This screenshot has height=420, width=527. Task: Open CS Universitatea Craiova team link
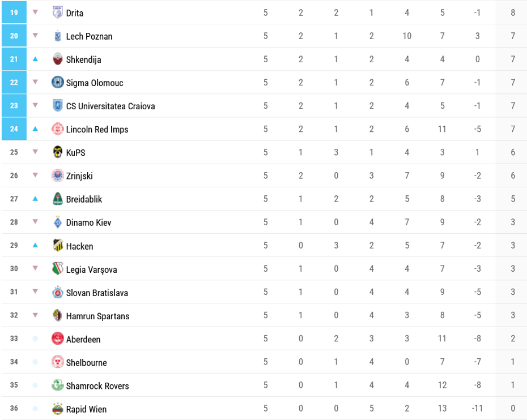coord(110,106)
